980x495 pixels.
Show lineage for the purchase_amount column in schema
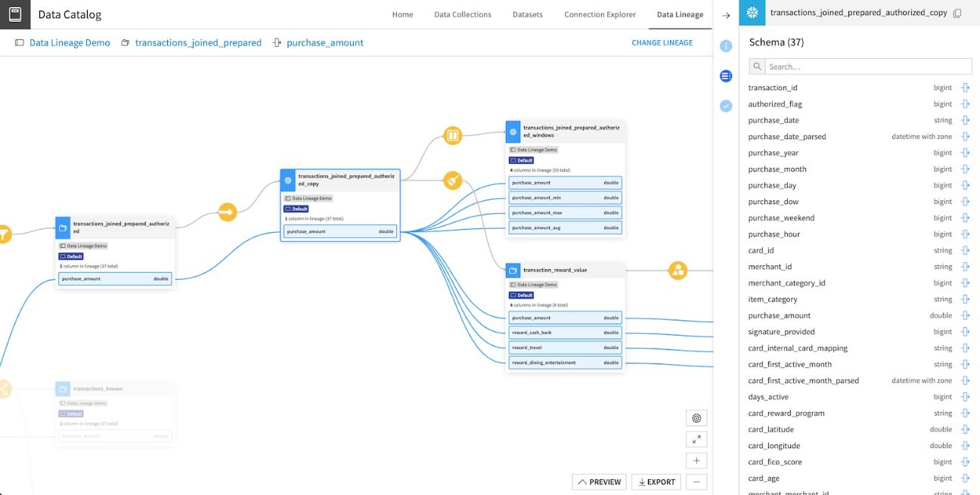[965, 315]
